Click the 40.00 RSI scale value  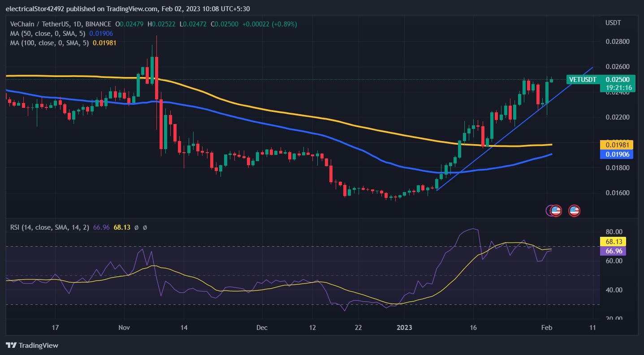click(x=614, y=290)
